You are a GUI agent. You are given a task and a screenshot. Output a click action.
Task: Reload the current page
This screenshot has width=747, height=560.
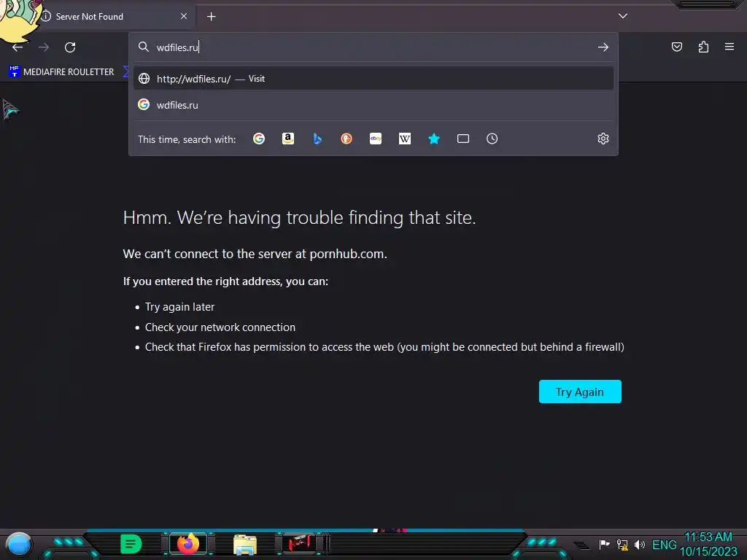(x=70, y=47)
